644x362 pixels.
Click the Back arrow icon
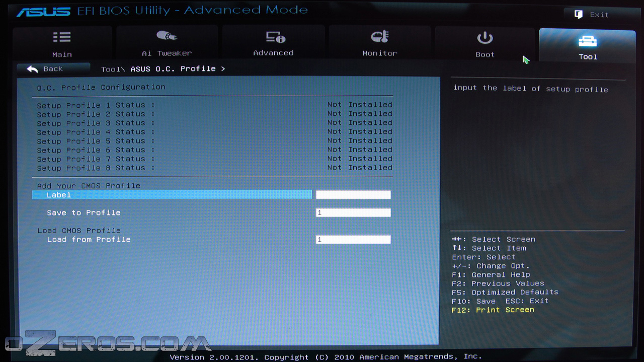pos(33,69)
